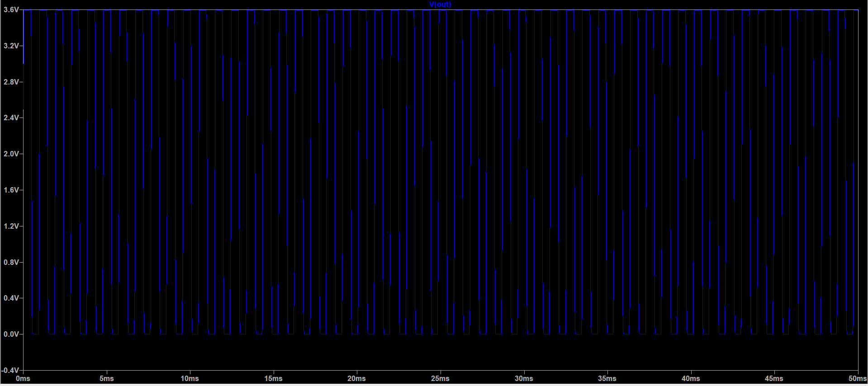Select the 5ms mark on the time axis
The height and width of the screenshot is (386, 868).
coord(106,379)
